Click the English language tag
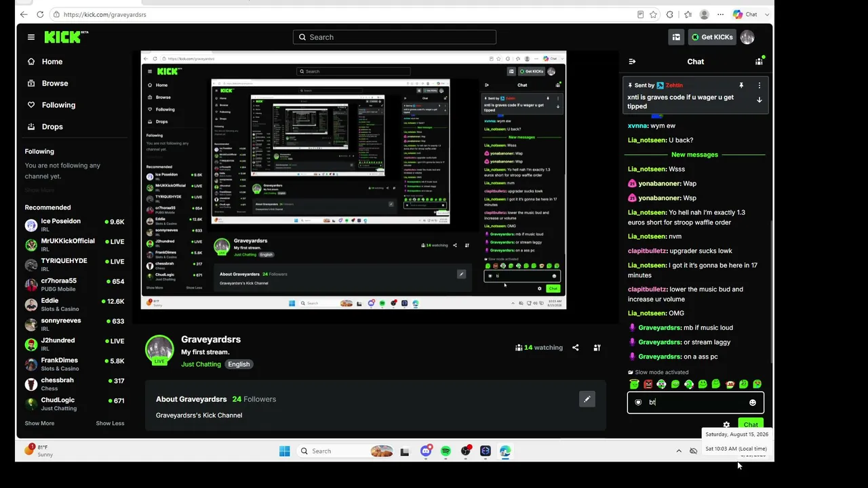This screenshot has width=868, height=488. pyautogui.click(x=239, y=365)
